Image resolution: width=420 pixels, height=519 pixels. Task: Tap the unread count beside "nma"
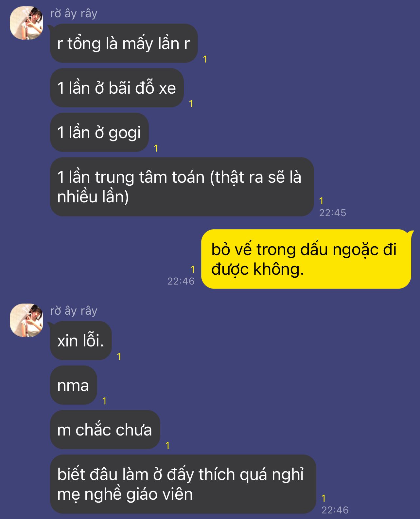click(104, 401)
